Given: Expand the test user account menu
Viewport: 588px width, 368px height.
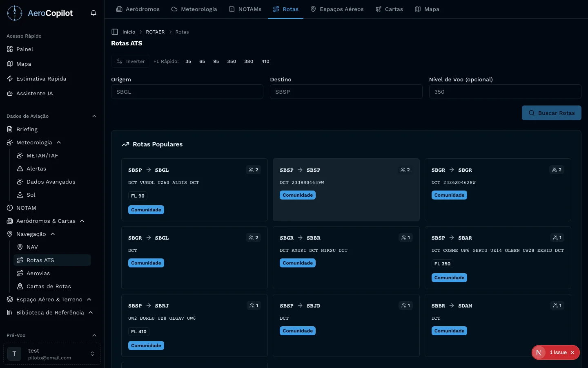Looking at the screenshot, I should (92, 354).
